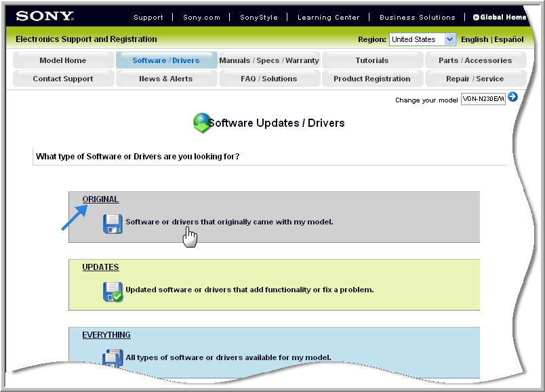Image resolution: width=545 pixels, height=392 pixels.
Task: Open the Parts / Accessories tab
Action: (x=475, y=60)
